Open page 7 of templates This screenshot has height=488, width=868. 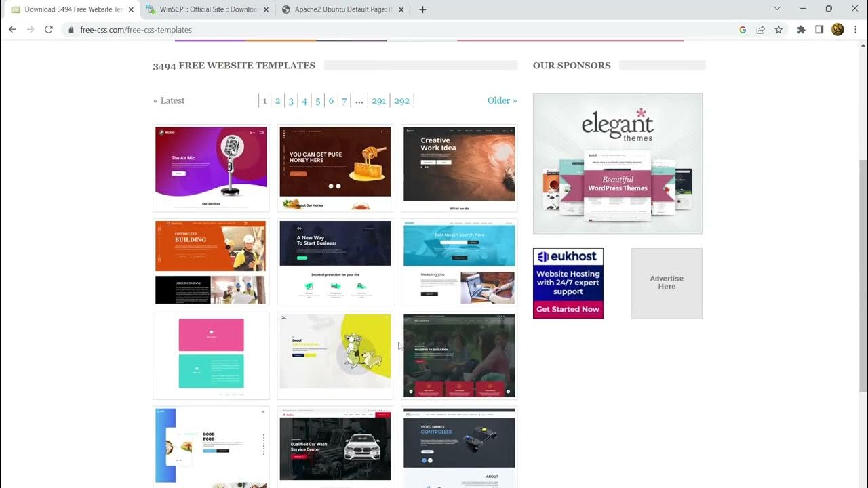tap(344, 100)
